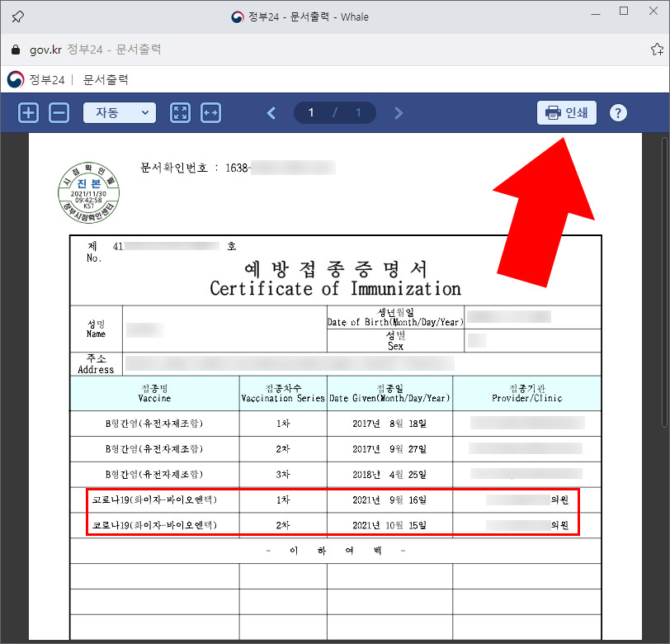This screenshot has width=670, height=644.
Task: Click date 2018년 4월 25일
Action: click(389, 475)
